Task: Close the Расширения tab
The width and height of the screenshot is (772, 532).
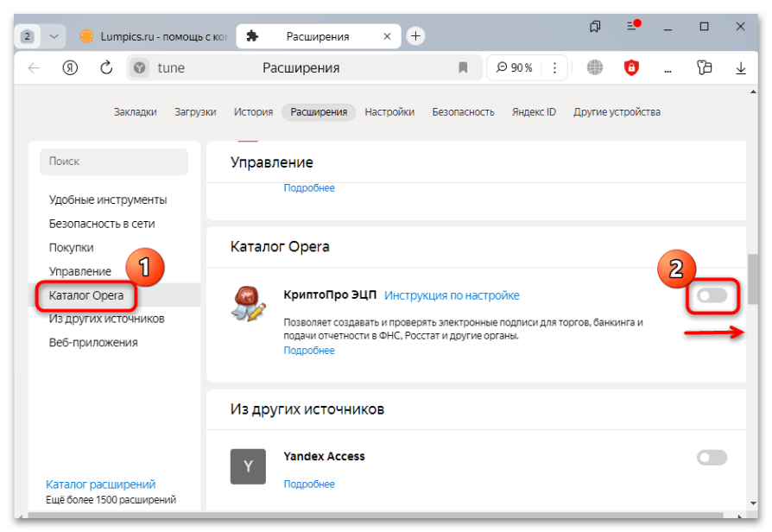Action: point(387,36)
